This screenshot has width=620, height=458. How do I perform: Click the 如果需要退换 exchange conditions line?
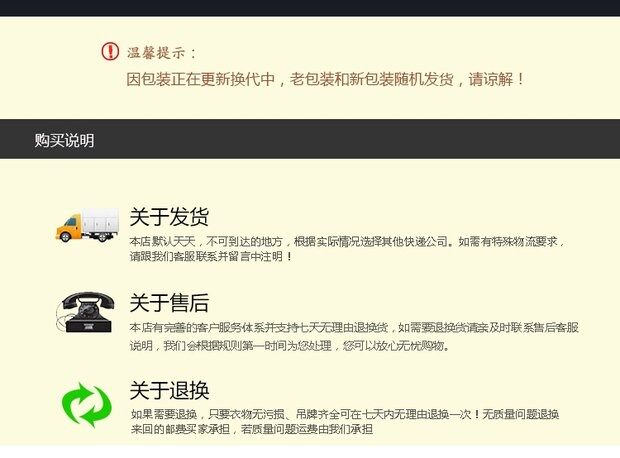click(344, 414)
